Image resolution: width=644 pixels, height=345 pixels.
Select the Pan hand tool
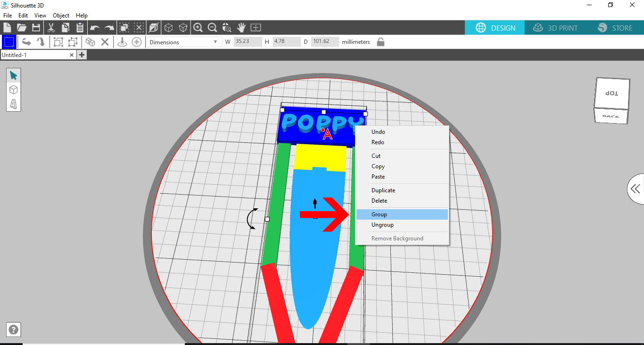click(241, 27)
